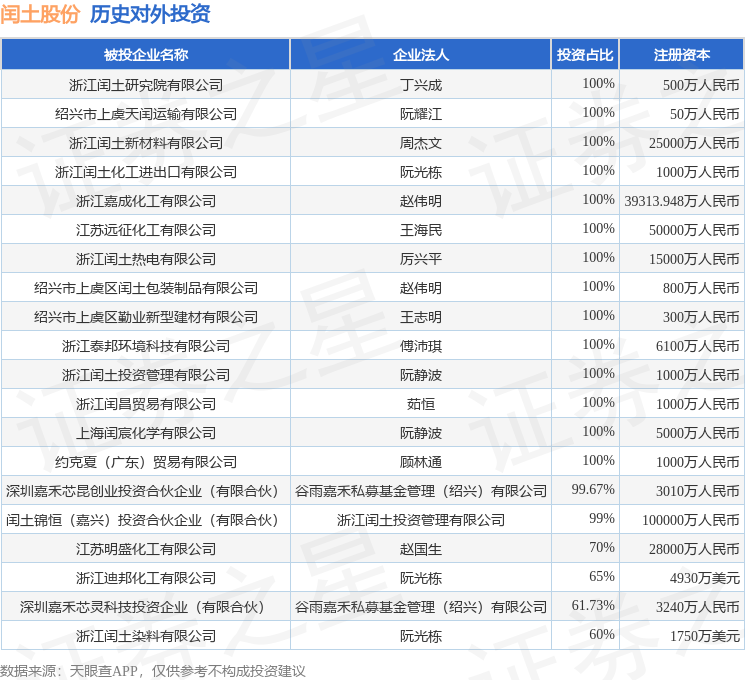This screenshot has width=745, height=680.
Task: Click registered capital 3010万人民币
Action: 697,491
